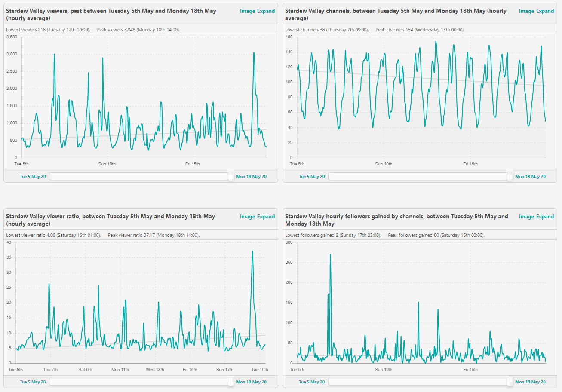
Task: Click the Stardew Valley channels chart title
Action: point(396,14)
